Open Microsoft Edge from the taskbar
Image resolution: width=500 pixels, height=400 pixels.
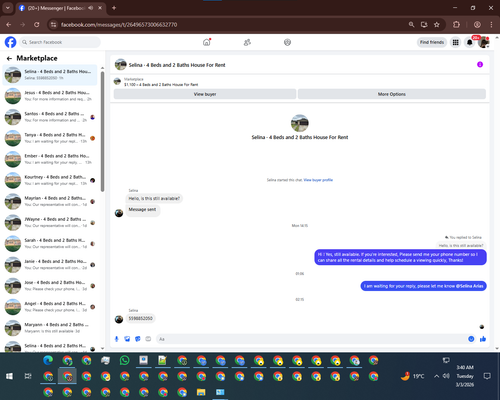point(48,360)
